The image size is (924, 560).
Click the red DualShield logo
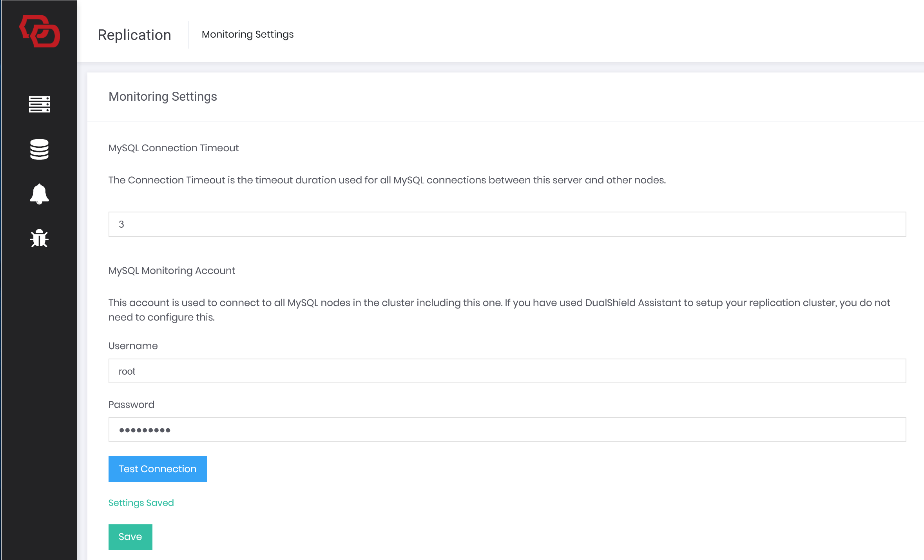[40, 32]
